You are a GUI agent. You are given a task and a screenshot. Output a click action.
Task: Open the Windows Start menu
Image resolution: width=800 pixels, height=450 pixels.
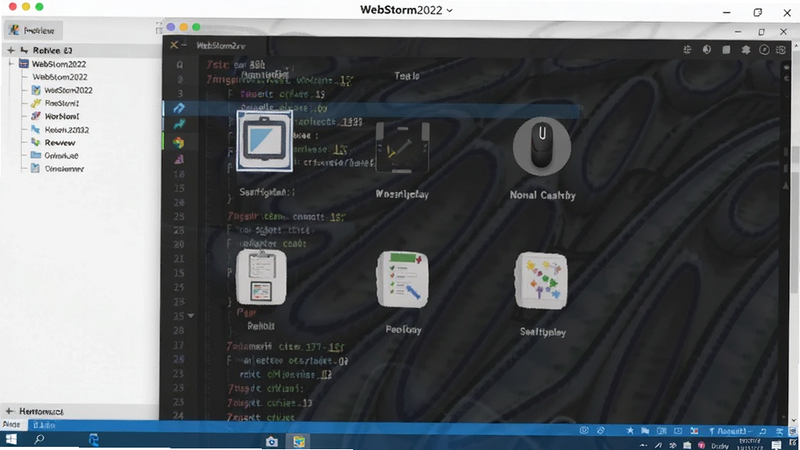[x=11, y=440]
